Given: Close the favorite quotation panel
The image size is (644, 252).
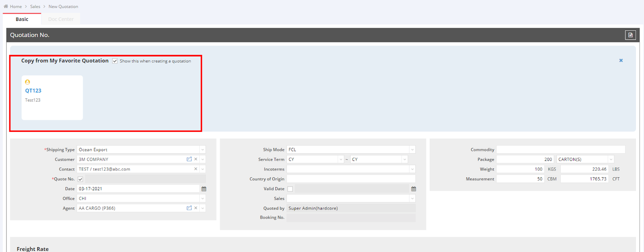Looking at the screenshot, I should click(x=621, y=60).
